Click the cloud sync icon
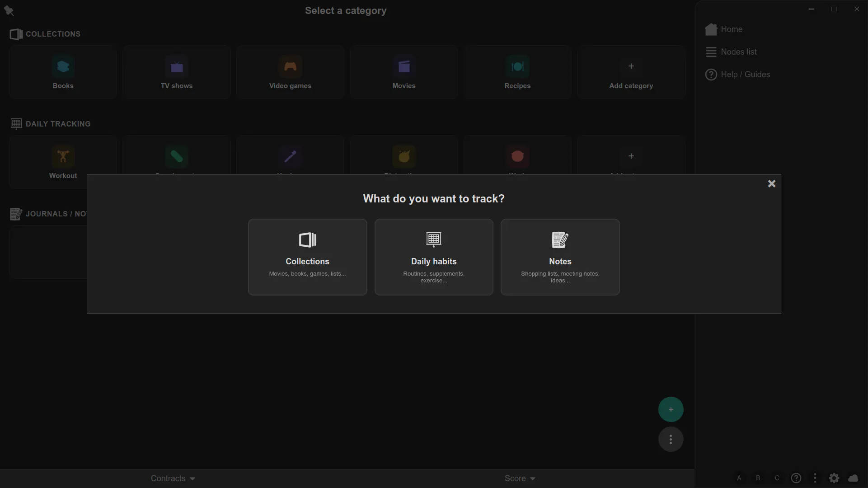Viewport: 868px width, 488px height. point(853,478)
